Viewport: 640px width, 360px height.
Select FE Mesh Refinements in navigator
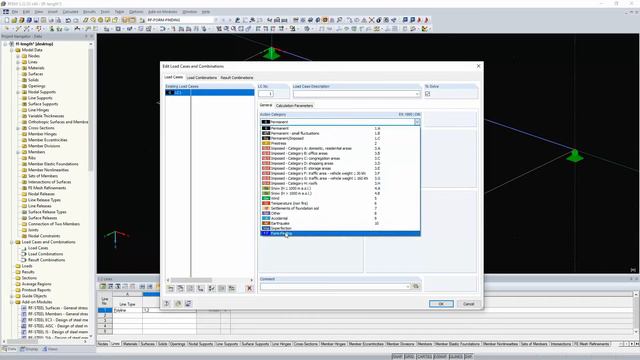(47, 188)
